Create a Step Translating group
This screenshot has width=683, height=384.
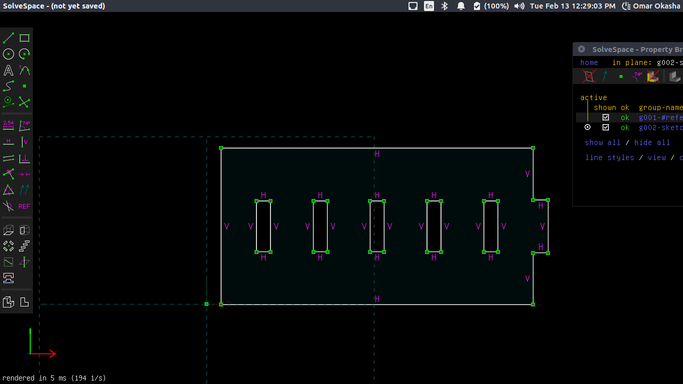[24, 246]
